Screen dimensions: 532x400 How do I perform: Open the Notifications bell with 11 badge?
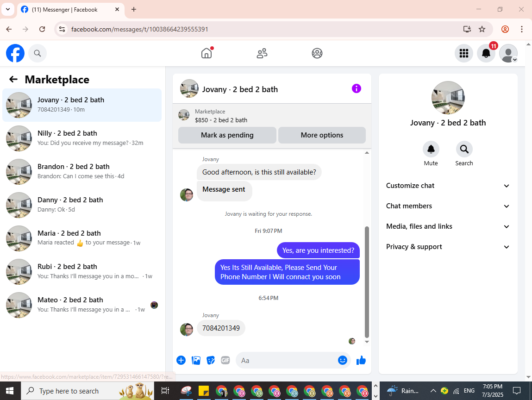point(486,53)
